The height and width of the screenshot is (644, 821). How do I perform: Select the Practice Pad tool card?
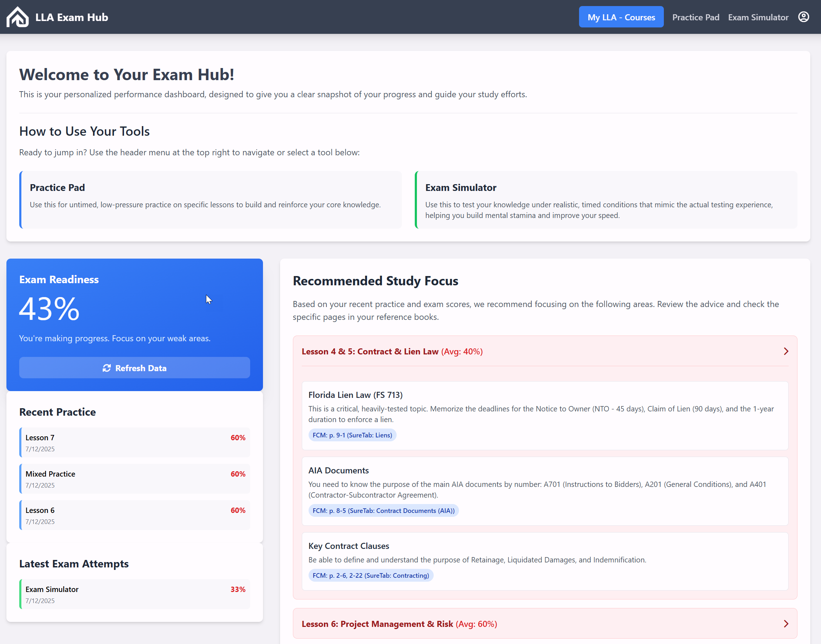click(x=211, y=200)
